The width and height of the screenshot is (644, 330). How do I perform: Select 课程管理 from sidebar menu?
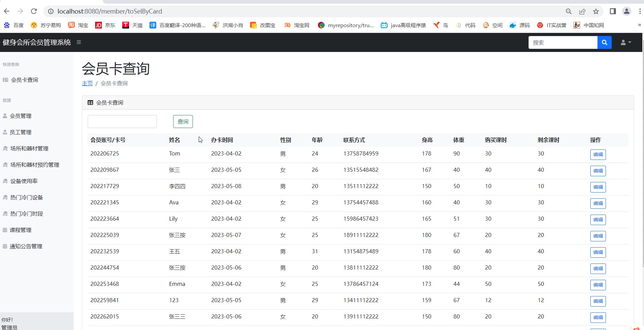pyautogui.click(x=20, y=230)
